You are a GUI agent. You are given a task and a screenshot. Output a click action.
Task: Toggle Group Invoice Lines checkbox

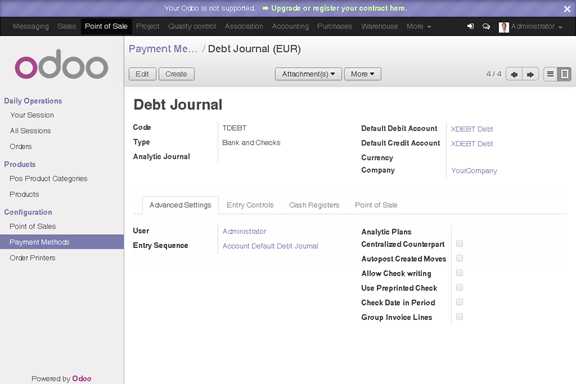459,316
